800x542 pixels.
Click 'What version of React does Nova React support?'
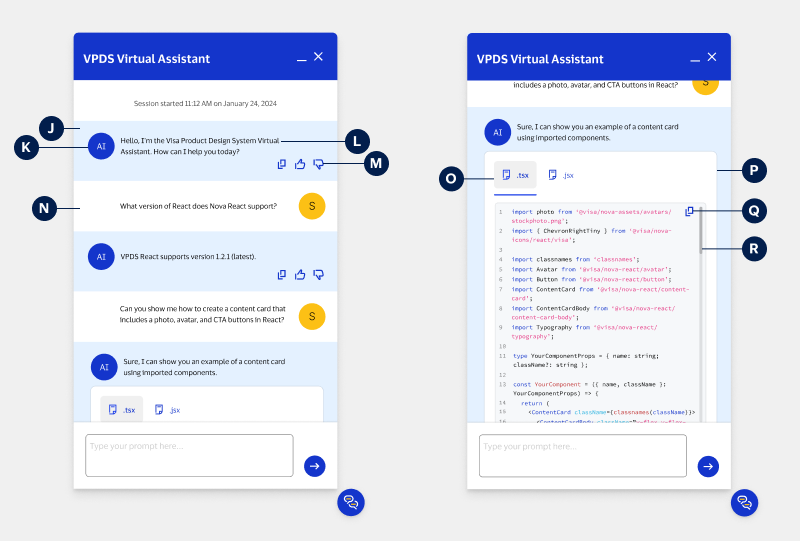coord(198,206)
